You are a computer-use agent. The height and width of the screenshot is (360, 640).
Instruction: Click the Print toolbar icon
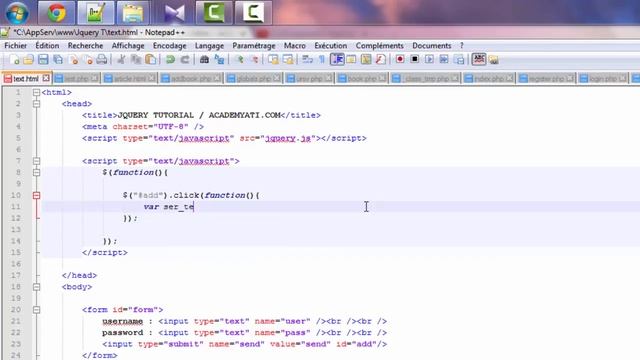102,60
